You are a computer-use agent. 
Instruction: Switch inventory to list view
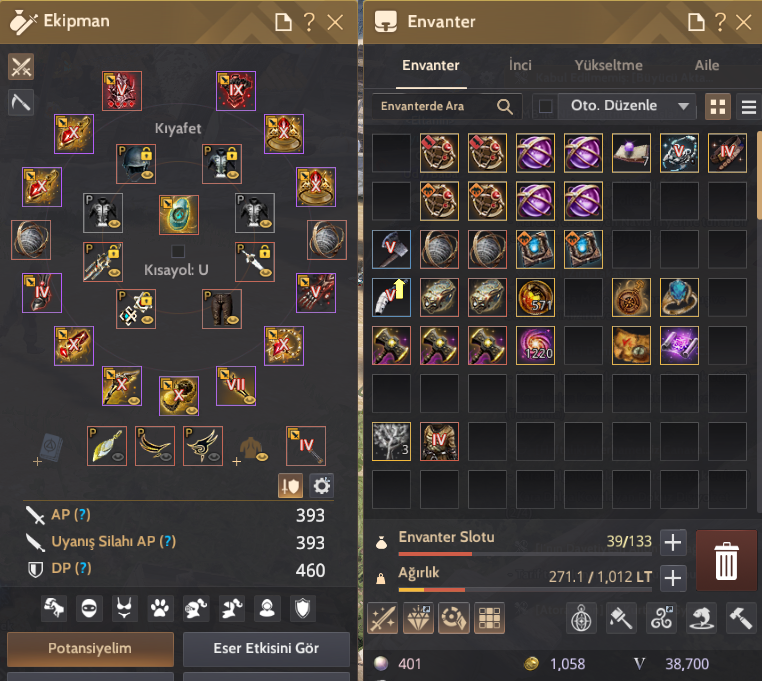[749, 106]
